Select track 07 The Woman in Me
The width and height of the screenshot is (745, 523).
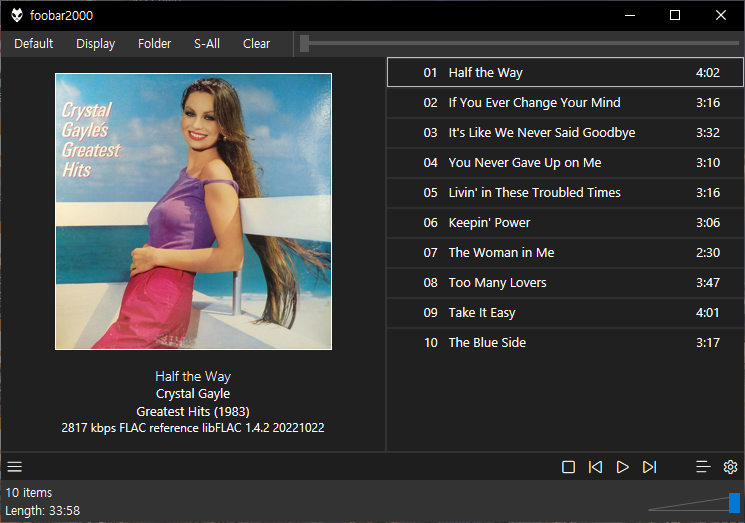click(565, 252)
